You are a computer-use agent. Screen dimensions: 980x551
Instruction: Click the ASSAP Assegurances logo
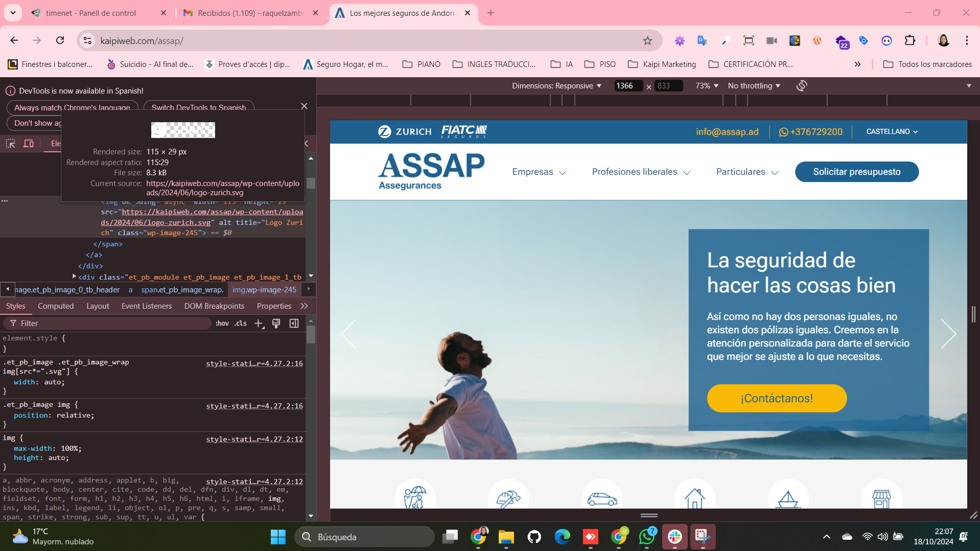432,172
